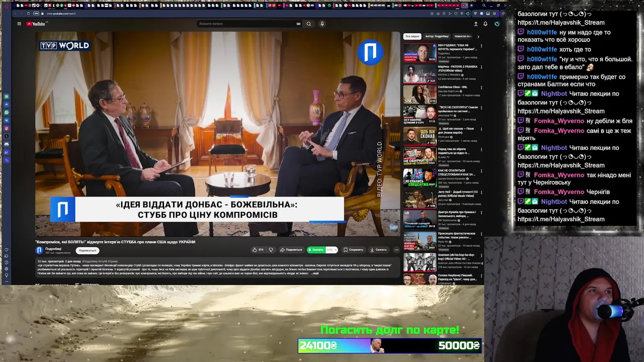Screen dimensions: 644x362
Task: Open the БЕН ГОДЖЕС video thumbnail
Action: coord(420,53)
